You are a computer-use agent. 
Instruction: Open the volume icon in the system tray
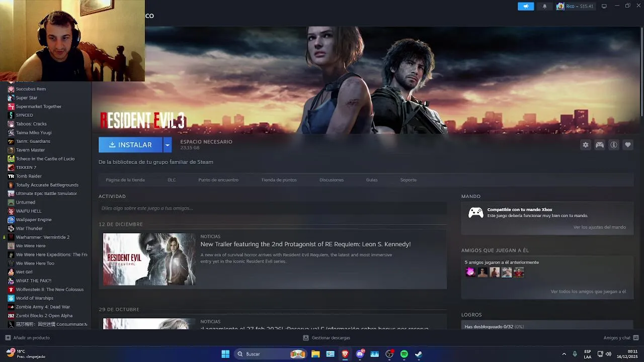pyautogui.click(x=609, y=354)
